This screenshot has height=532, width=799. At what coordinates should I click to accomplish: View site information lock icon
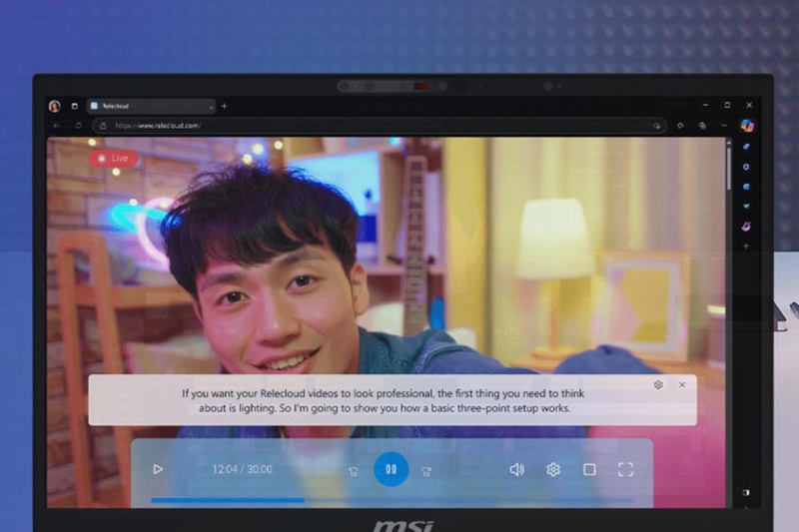103,126
